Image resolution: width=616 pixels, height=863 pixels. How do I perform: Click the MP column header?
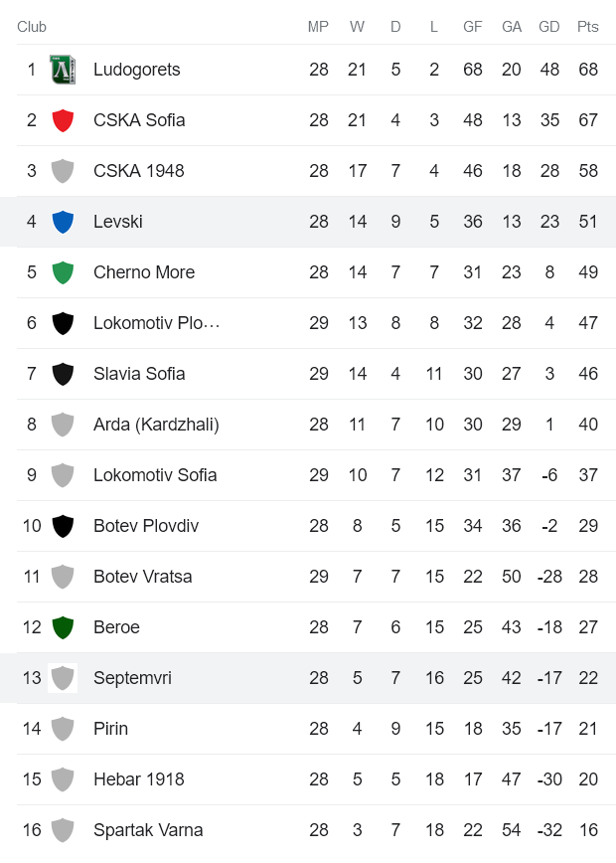point(318,27)
